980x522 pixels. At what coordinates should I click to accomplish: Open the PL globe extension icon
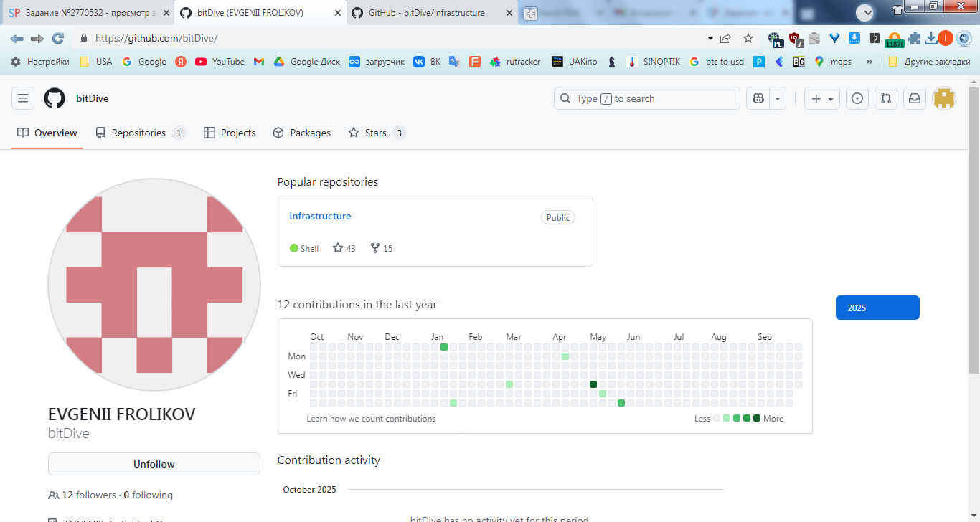click(x=775, y=39)
